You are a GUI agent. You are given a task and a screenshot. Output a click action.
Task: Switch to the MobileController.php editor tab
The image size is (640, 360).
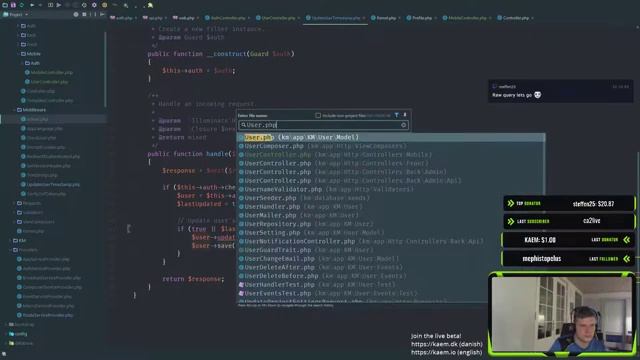[467, 18]
